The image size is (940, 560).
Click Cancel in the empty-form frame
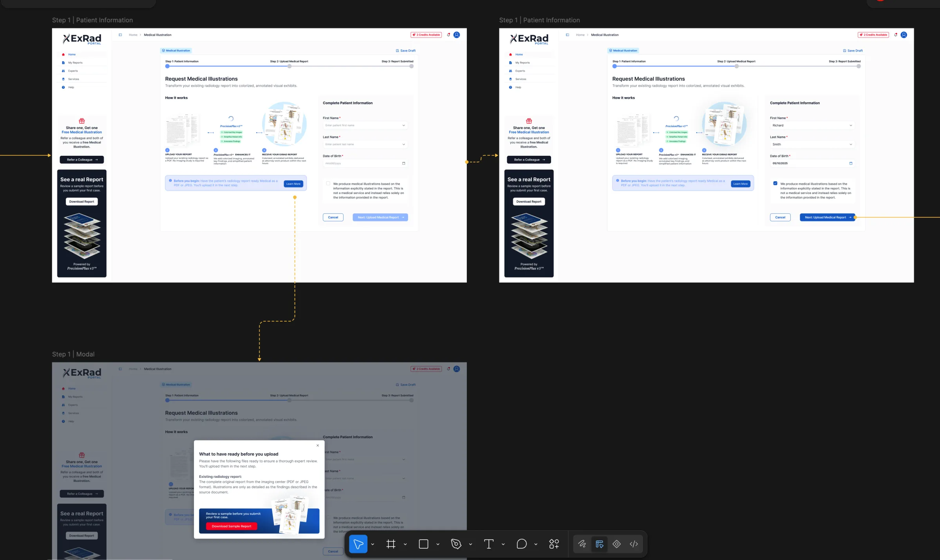coord(333,217)
